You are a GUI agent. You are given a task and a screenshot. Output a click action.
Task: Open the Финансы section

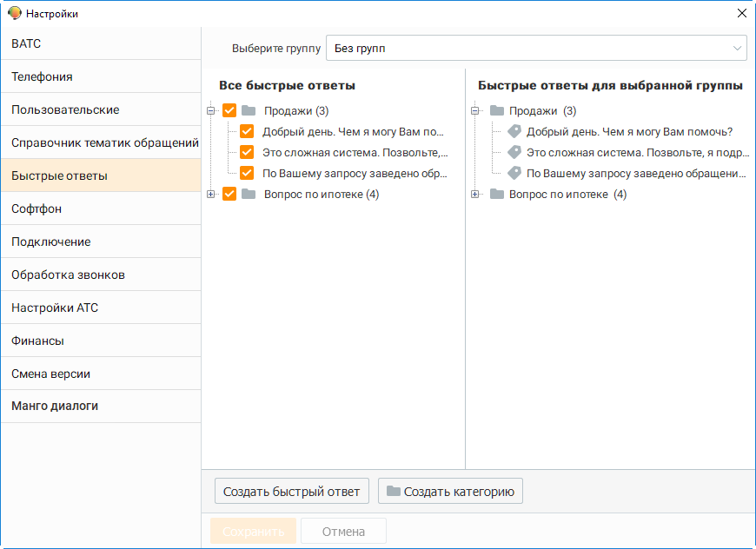(x=101, y=341)
